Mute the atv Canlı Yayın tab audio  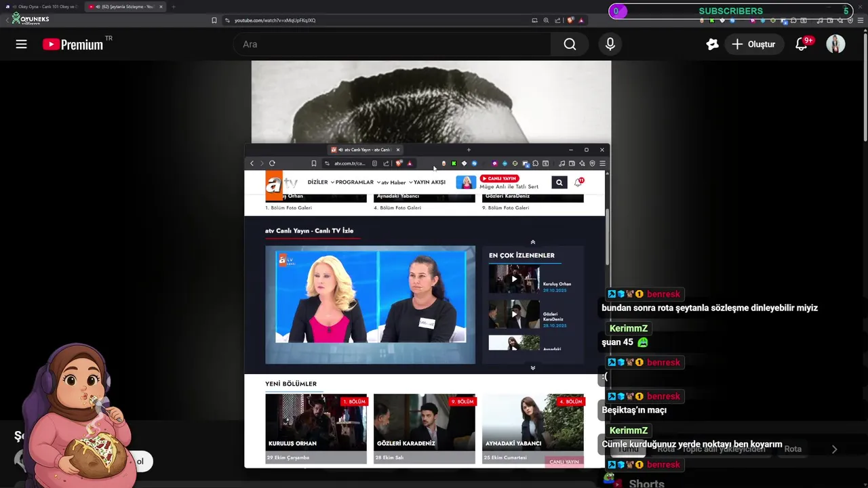[x=340, y=150]
